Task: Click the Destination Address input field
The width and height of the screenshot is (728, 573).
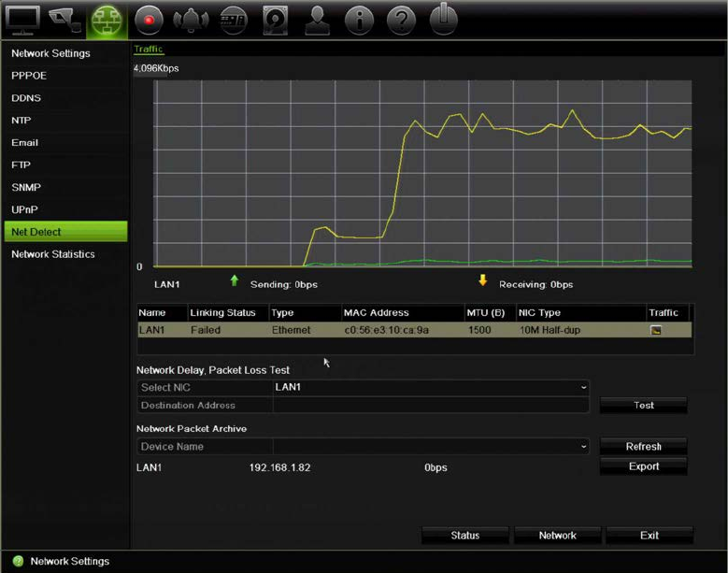Action: pyautogui.click(x=431, y=405)
